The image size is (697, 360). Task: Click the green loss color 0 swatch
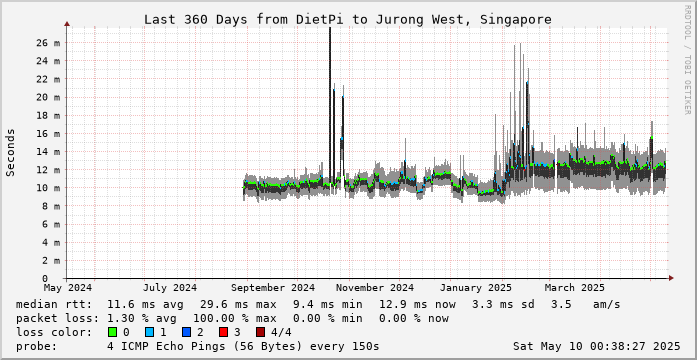[112, 332]
